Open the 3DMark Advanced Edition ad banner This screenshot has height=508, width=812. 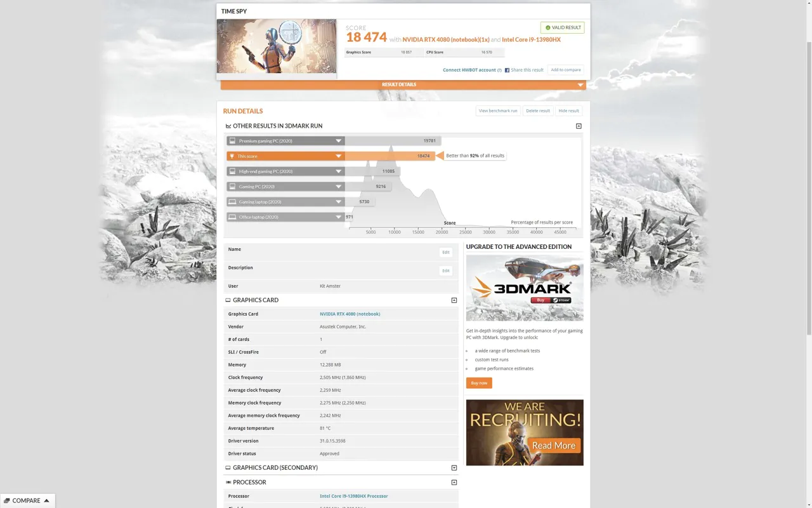[x=525, y=288]
